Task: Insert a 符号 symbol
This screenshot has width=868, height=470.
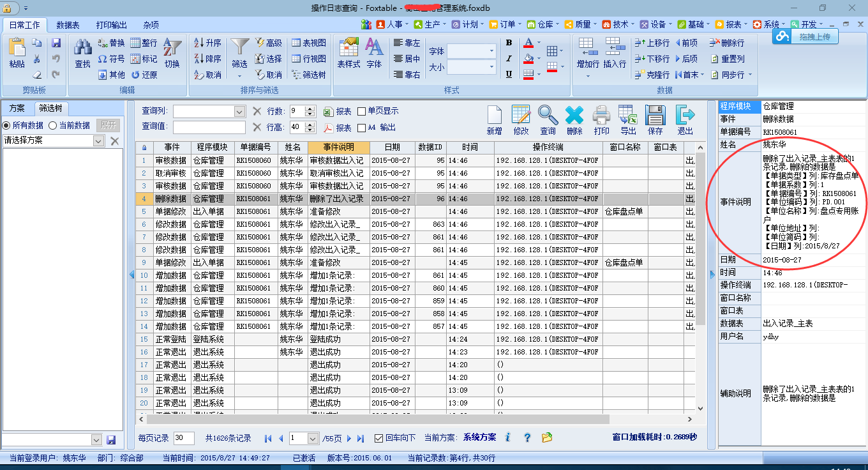Action: pos(112,59)
